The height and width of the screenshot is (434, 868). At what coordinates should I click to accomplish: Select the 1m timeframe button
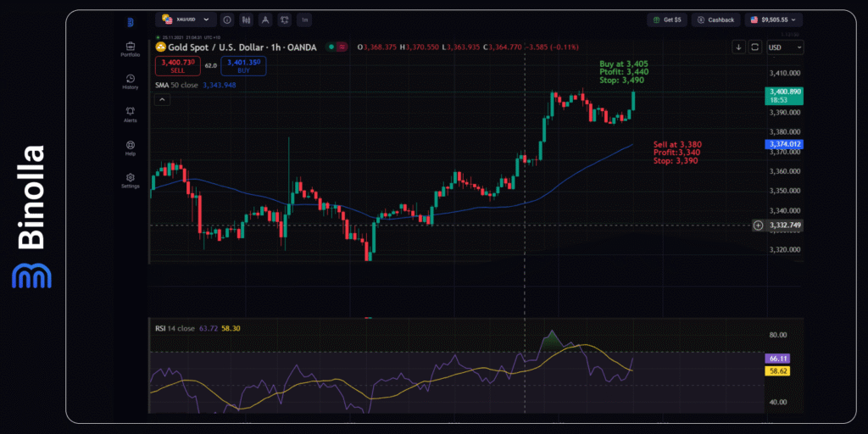(x=304, y=19)
